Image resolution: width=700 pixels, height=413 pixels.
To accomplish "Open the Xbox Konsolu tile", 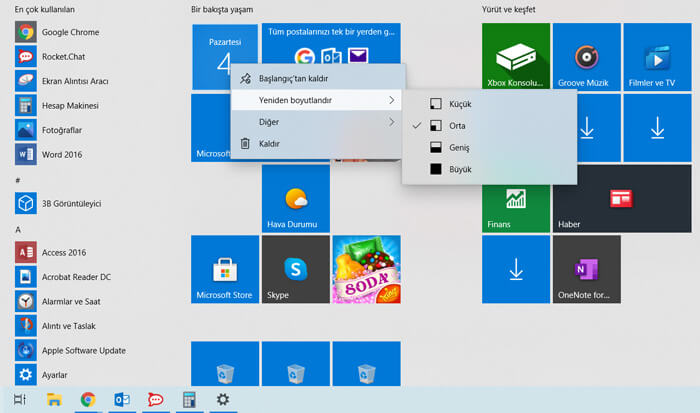I will (x=516, y=57).
